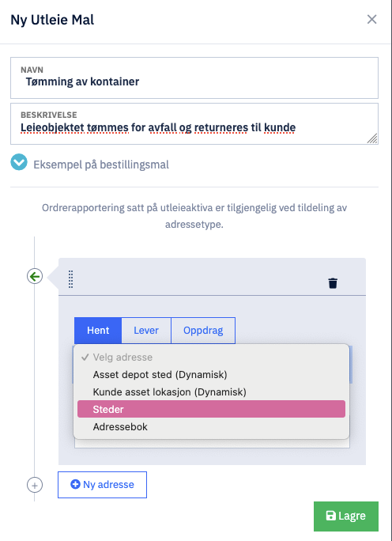Grab the dotted drag handle icon

[x=70, y=278]
